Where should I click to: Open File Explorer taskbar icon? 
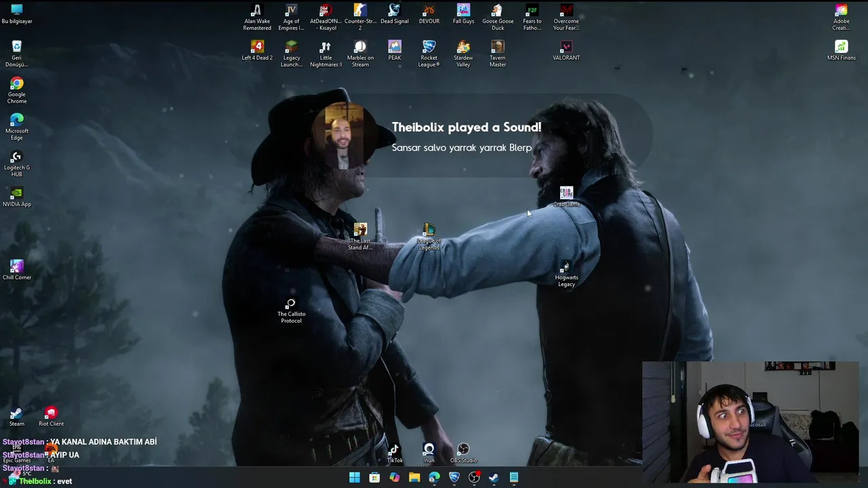[x=414, y=478]
